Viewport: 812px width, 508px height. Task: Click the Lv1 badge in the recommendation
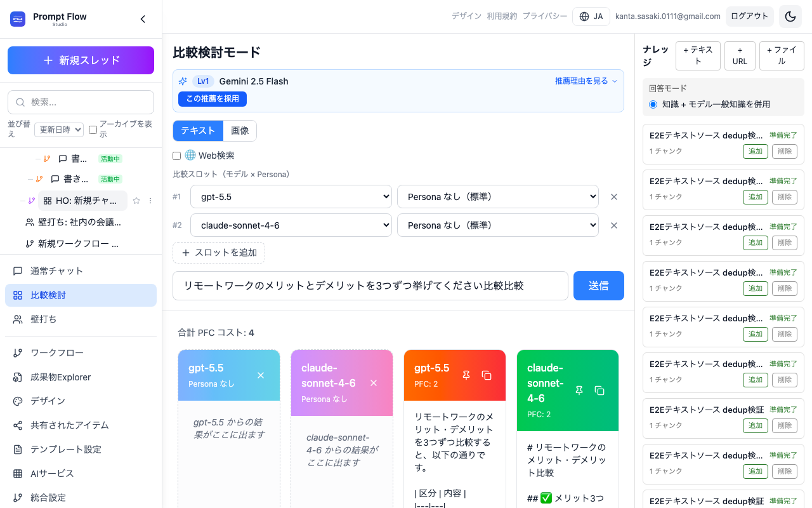tap(203, 81)
